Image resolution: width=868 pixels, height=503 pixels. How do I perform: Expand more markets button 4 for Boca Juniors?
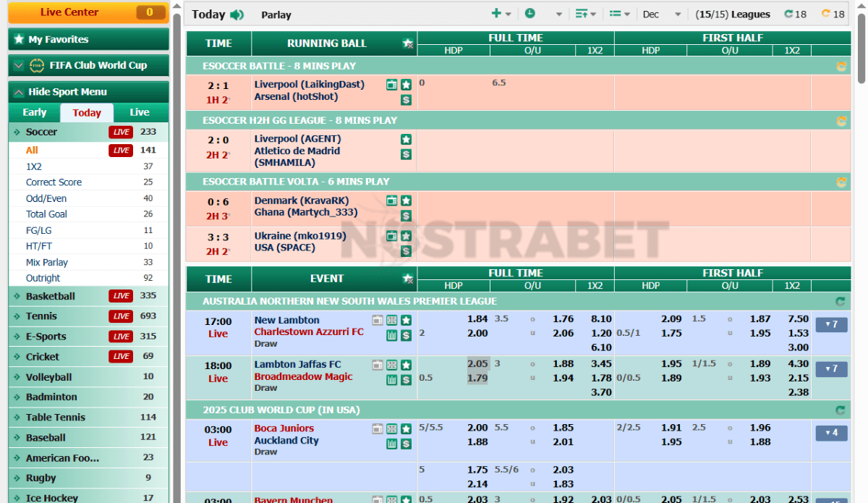831,433
